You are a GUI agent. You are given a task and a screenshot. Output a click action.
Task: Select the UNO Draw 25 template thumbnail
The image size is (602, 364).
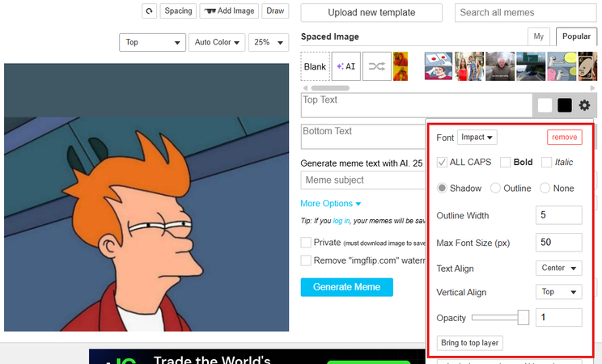pyautogui.click(x=587, y=66)
